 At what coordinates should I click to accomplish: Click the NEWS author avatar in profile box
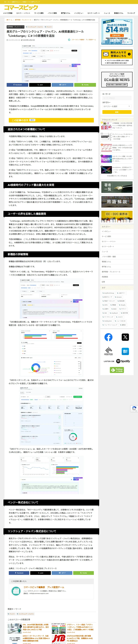[16, 591]
